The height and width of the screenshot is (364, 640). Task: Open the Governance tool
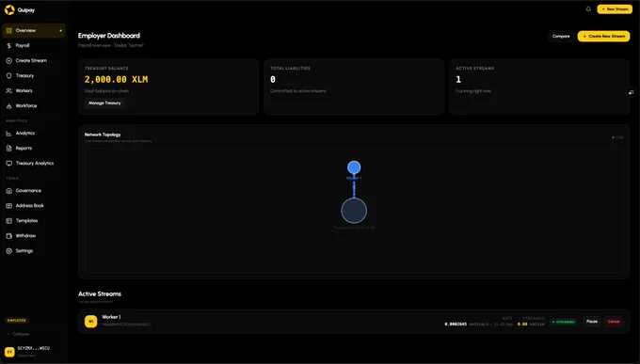[34, 191]
